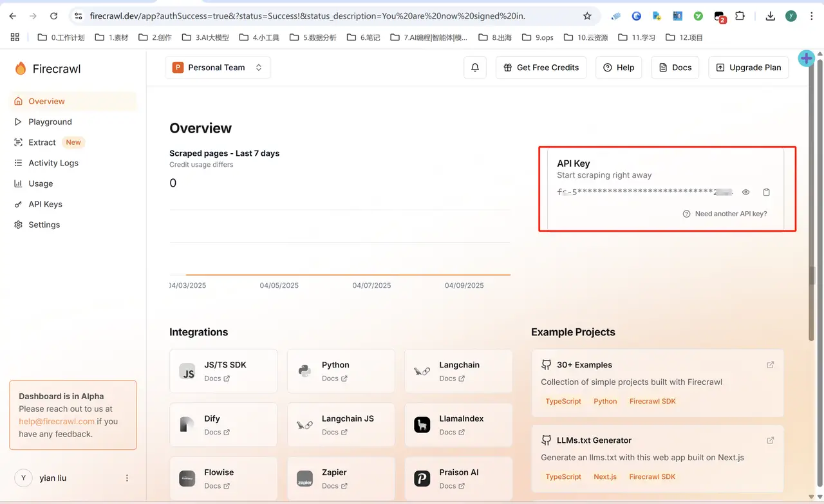Open the notifications bell
The width and height of the screenshot is (824, 504).
tap(475, 68)
